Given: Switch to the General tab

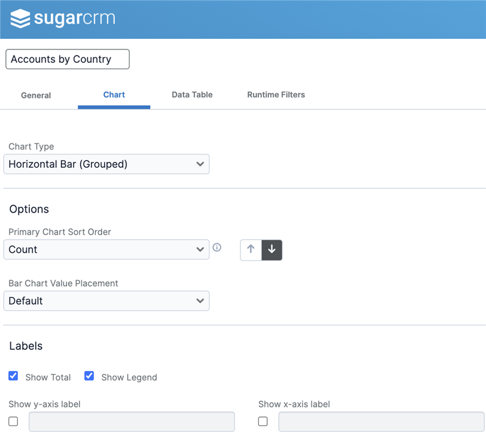Looking at the screenshot, I should [36, 95].
